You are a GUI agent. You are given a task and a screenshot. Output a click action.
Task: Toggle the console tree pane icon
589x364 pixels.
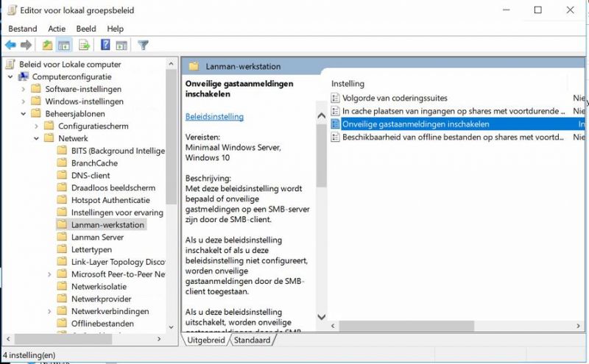coord(64,46)
